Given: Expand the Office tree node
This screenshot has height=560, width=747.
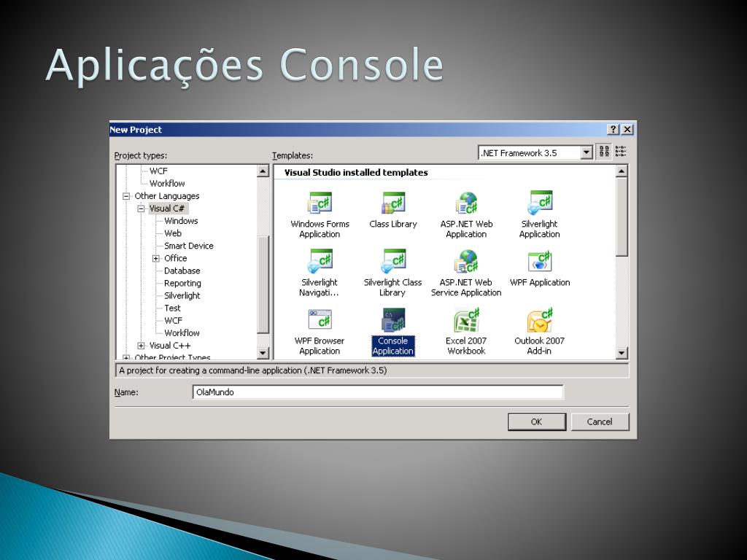Looking at the screenshot, I should 156,259.
